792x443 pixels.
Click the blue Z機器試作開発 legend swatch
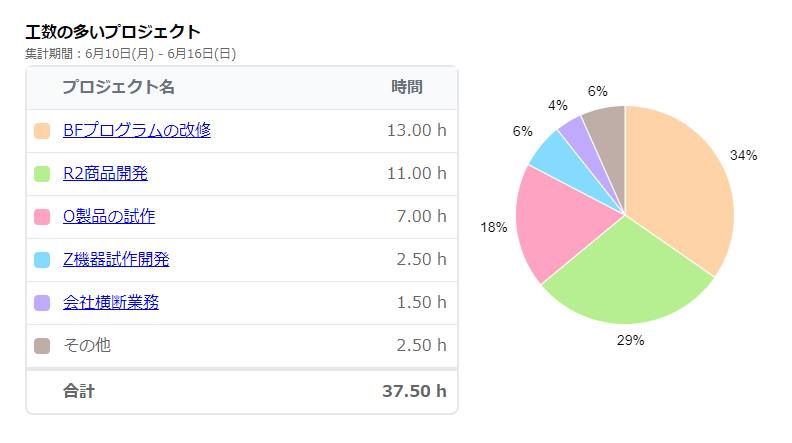[x=42, y=260]
